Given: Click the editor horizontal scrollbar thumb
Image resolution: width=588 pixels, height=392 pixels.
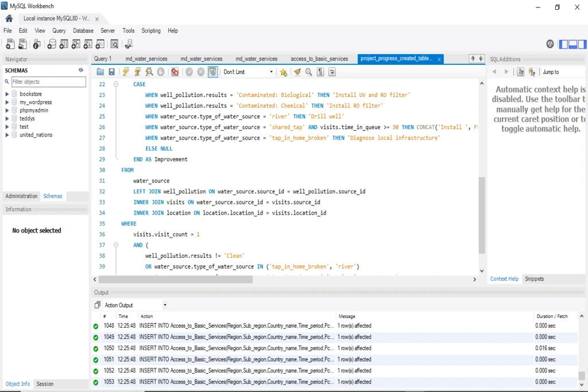Looking at the screenshot, I should [x=176, y=280].
